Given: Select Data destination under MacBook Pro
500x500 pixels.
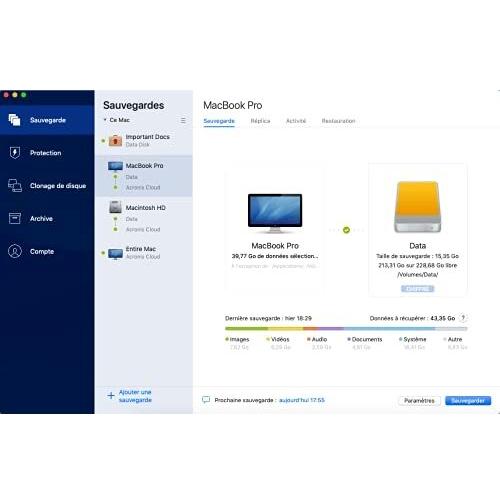Looking at the screenshot, I should pos(132,177).
